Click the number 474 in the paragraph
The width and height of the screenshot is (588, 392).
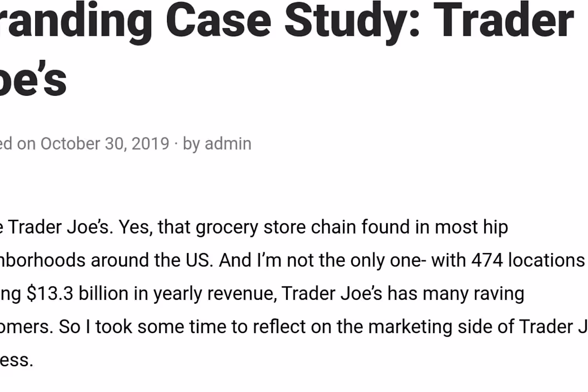click(x=487, y=260)
